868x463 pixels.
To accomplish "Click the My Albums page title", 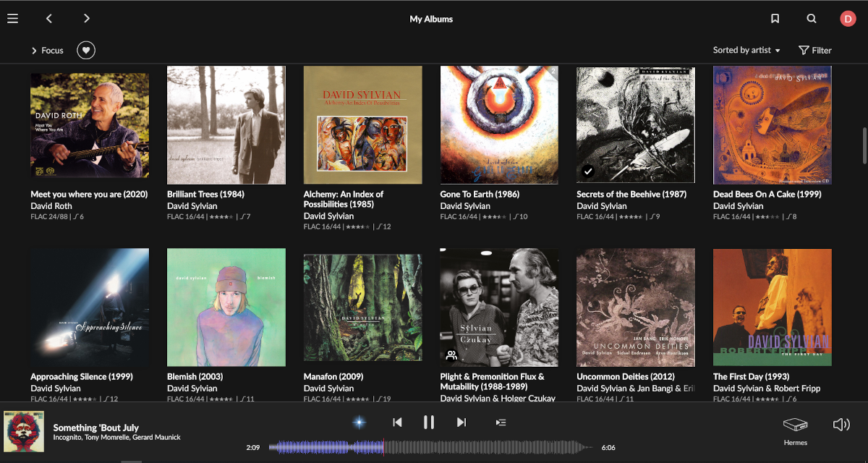I will point(431,19).
